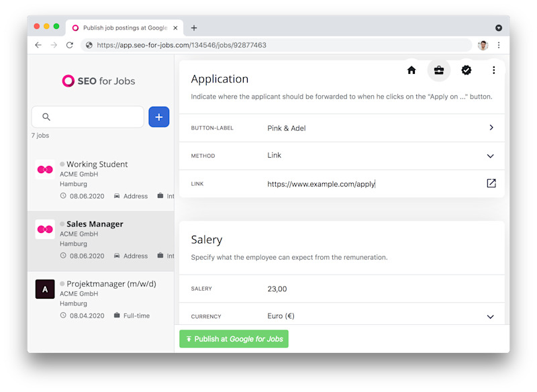537x392 pixels.
Task: Click the status dot next to Projektmanager
Action: pyautogui.click(x=62, y=283)
